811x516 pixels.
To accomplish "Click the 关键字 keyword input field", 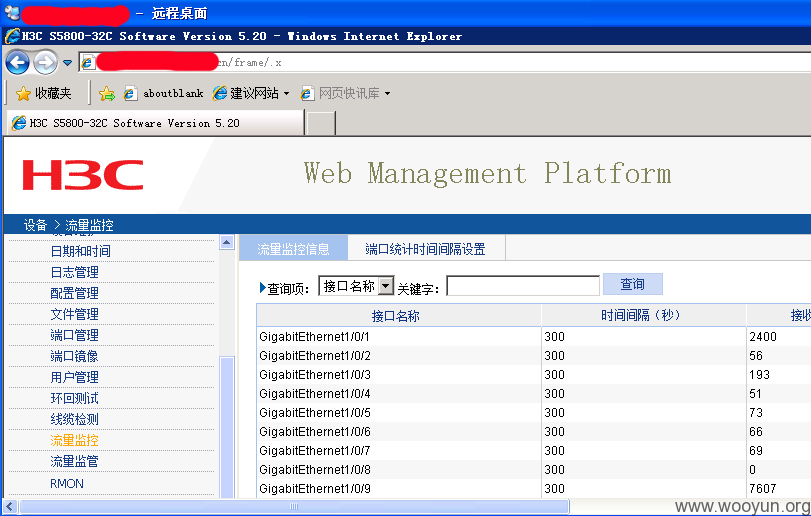I will (523, 285).
